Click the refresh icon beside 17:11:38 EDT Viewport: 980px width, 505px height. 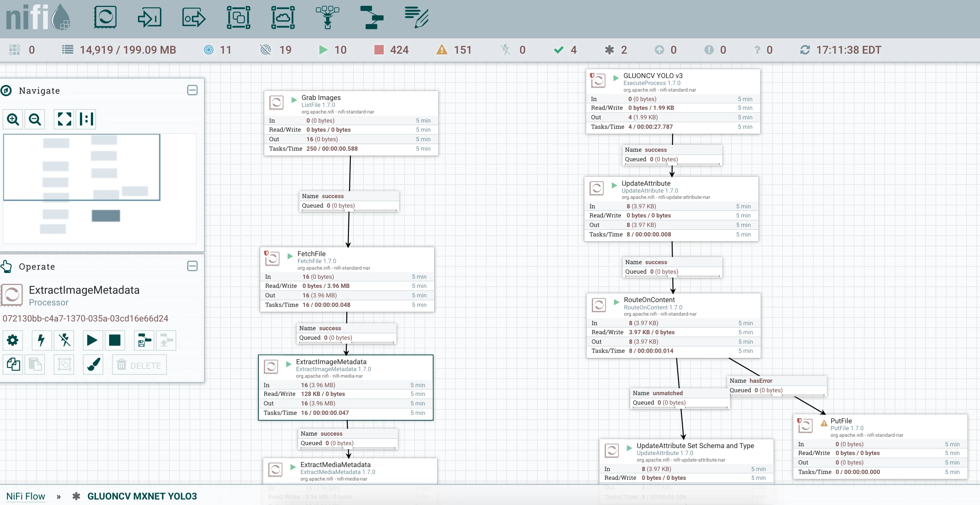click(x=805, y=50)
